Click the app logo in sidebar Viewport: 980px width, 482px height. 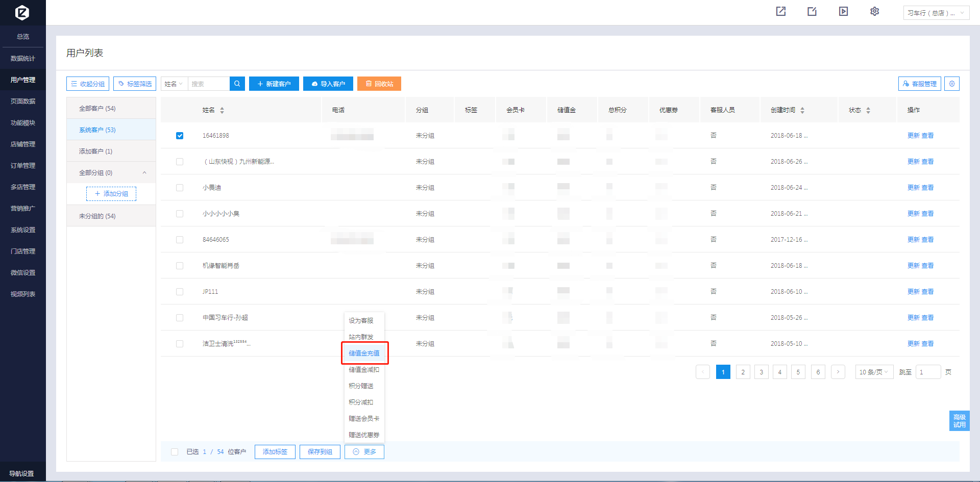(x=22, y=13)
